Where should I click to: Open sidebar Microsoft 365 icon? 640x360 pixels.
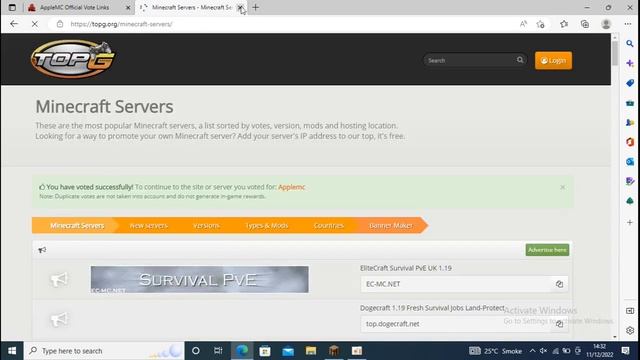tap(630, 142)
